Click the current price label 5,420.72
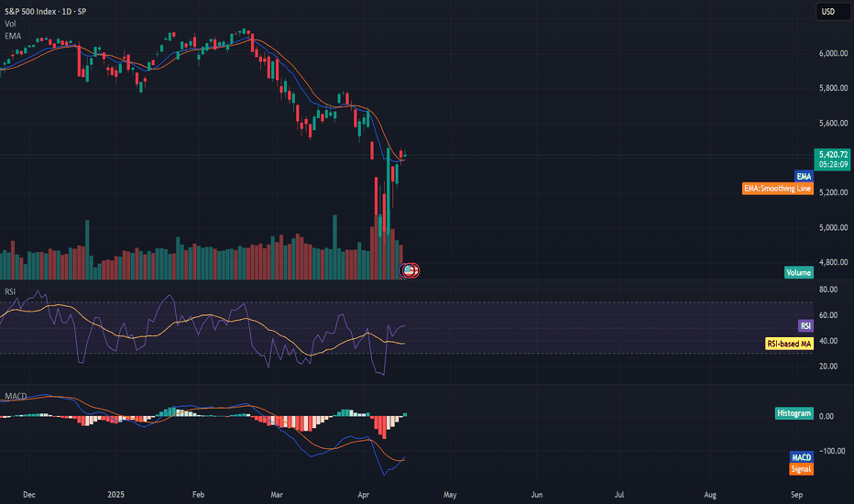This screenshot has width=854, height=504. tap(833, 155)
